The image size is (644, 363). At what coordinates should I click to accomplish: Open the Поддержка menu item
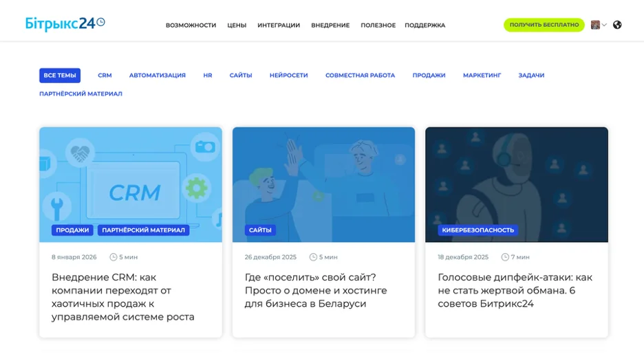coord(425,25)
